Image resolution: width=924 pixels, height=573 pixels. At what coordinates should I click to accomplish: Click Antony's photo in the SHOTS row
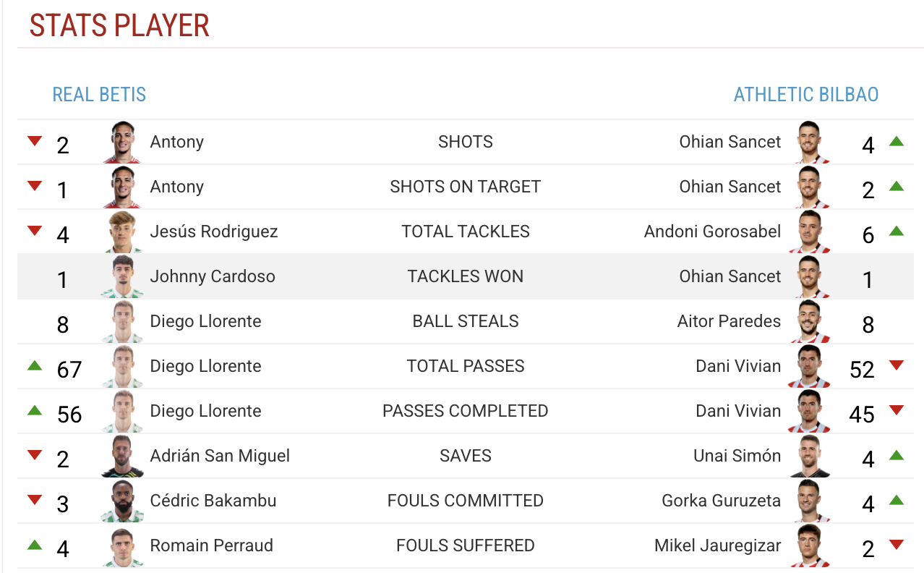click(x=122, y=142)
